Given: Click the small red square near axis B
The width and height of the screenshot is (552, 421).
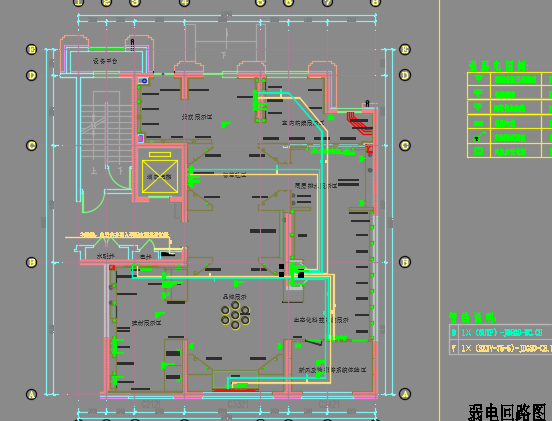Looking at the screenshot, I should tap(112, 268).
